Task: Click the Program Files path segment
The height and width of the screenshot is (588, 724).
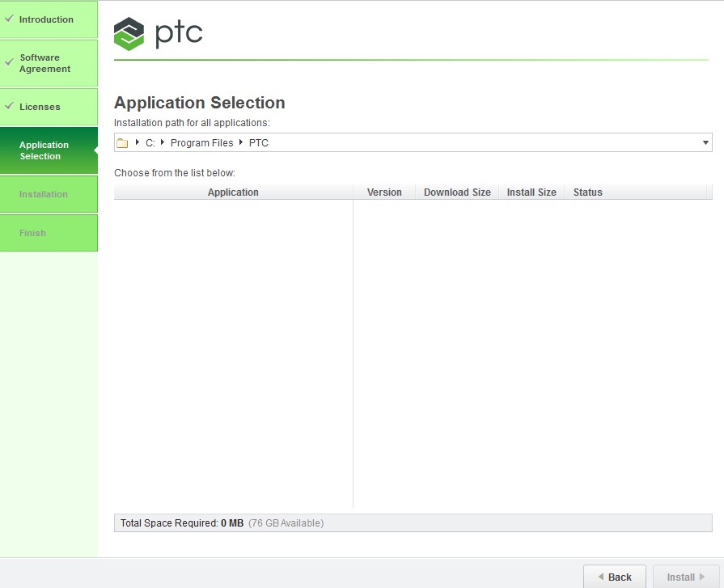Action: pyautogui.click(x=201, y=143)
